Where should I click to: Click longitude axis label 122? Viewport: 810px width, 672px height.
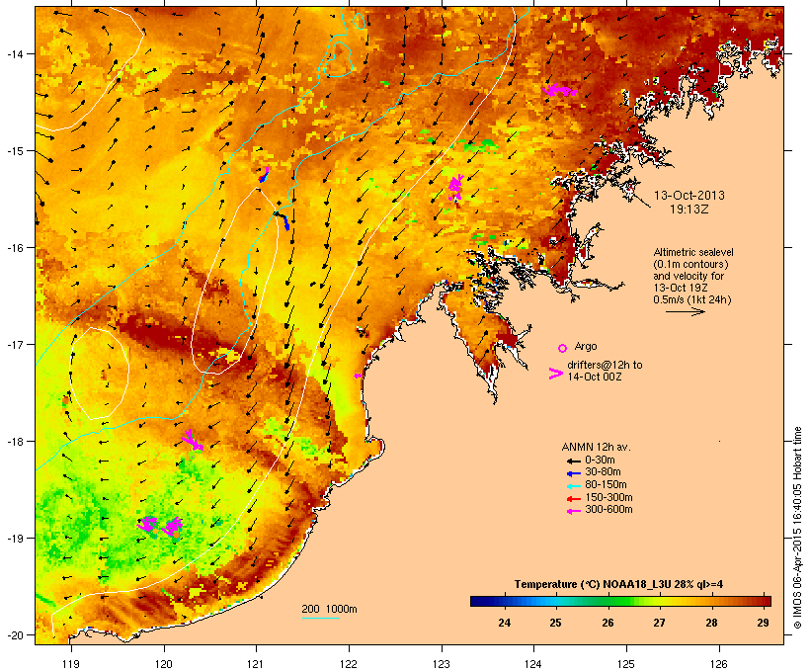[349, 664]
